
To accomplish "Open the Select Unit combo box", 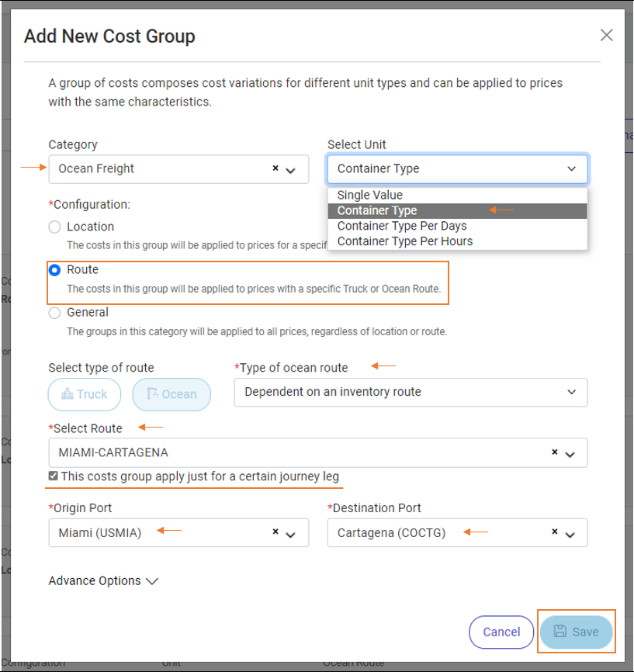I will [x=457, y=169].
